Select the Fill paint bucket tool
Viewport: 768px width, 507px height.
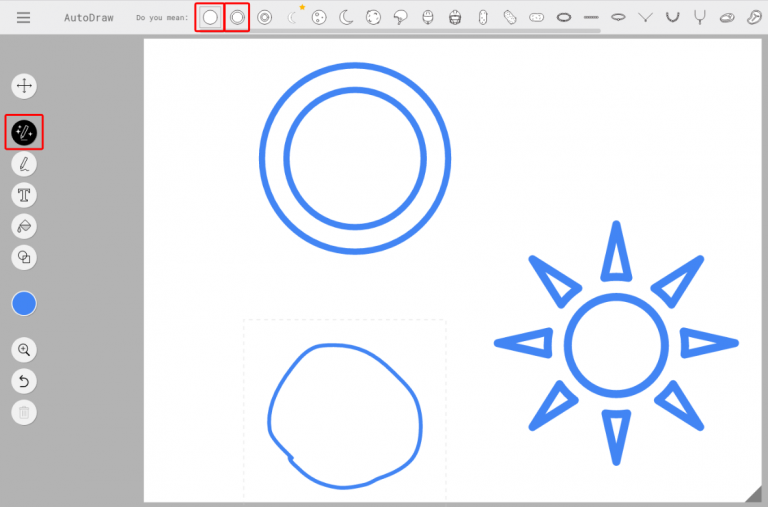coord(24,226)
